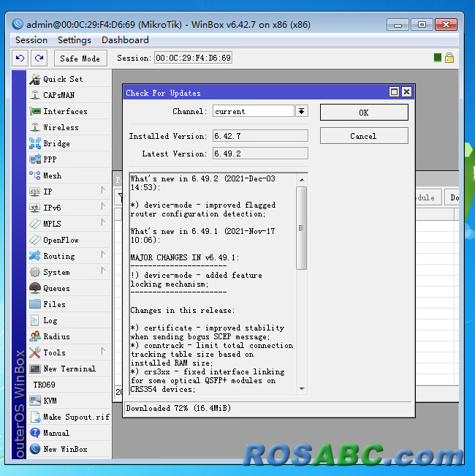Click the Channel field showing current

pos(254,111)
